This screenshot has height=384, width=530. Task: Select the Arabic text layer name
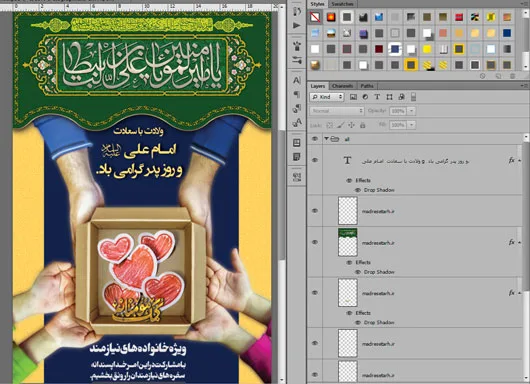click(415, 161)
